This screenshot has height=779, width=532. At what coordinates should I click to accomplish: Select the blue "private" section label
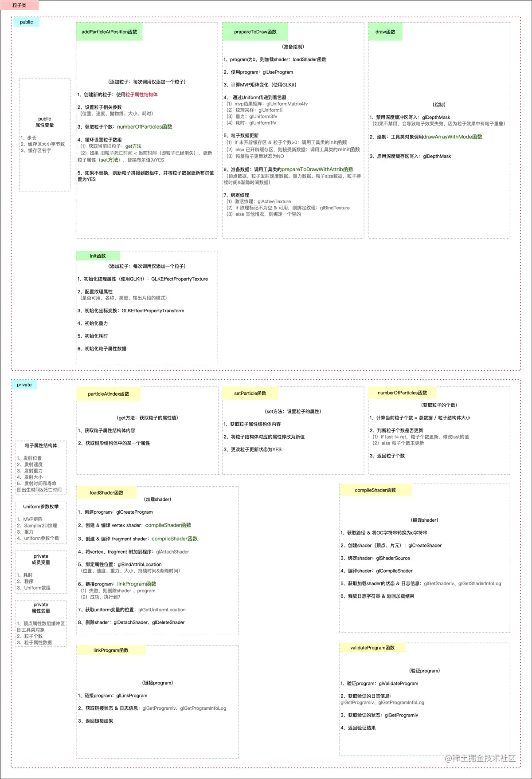[x=24, y=385]
